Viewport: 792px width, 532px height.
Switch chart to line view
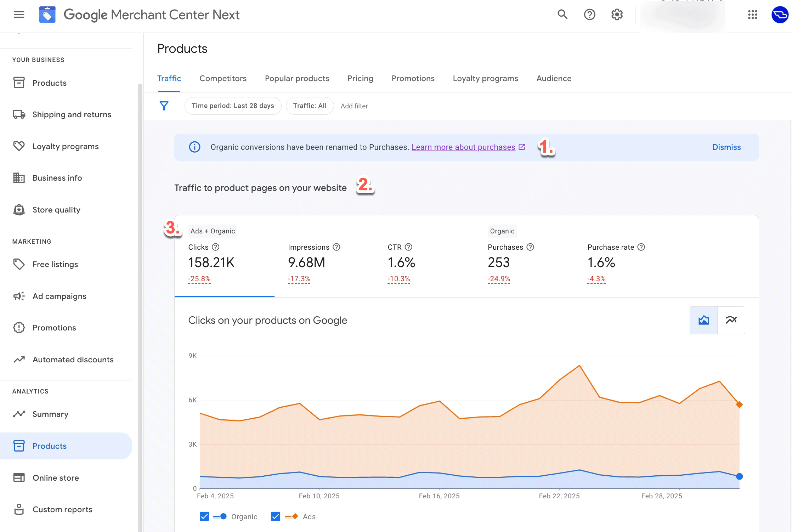[731, 320]
